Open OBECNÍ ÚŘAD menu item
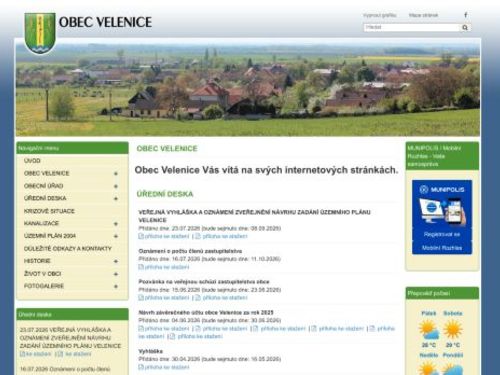The width and height of the screenshot is (500, 375). tap(44, 186)
